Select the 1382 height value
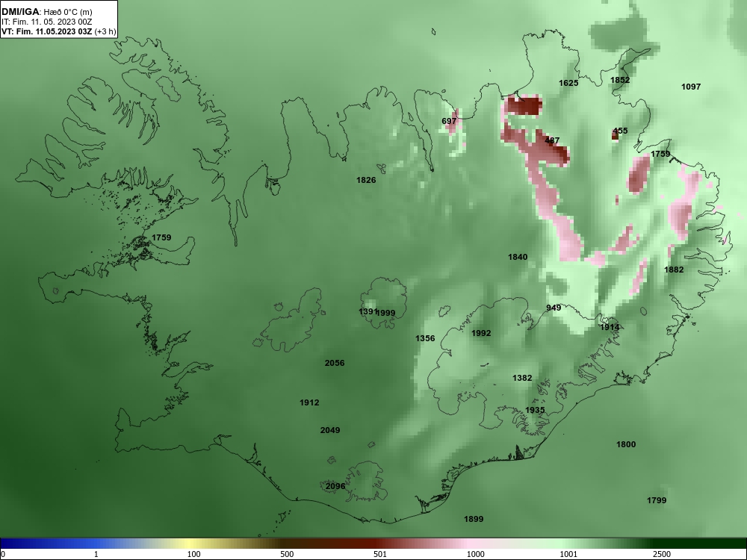The height and width of the screenshot is (560, 747). (522, 378)
